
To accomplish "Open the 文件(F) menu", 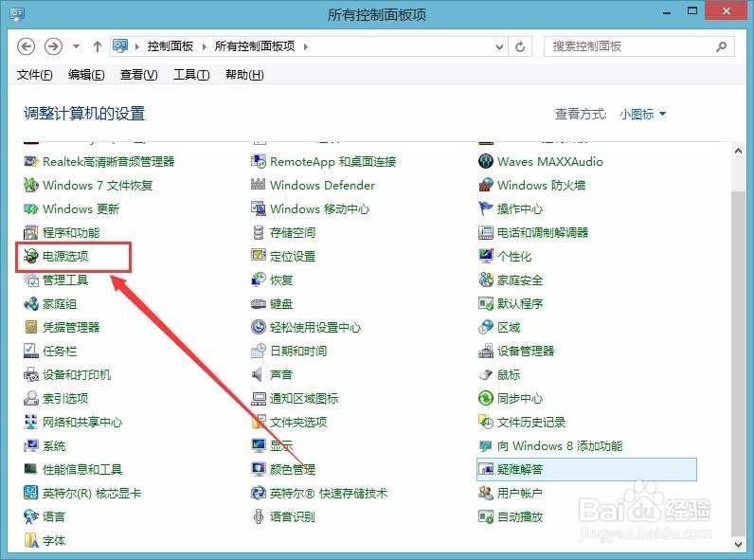I will (35, 75).
